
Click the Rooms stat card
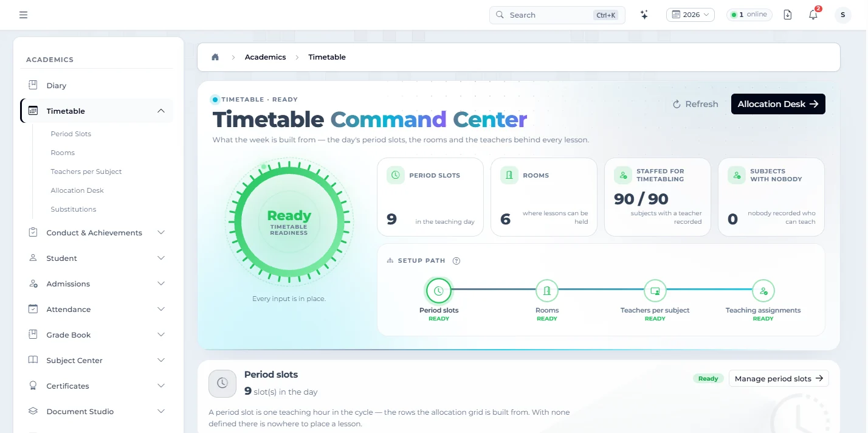[x=544, y=197]
